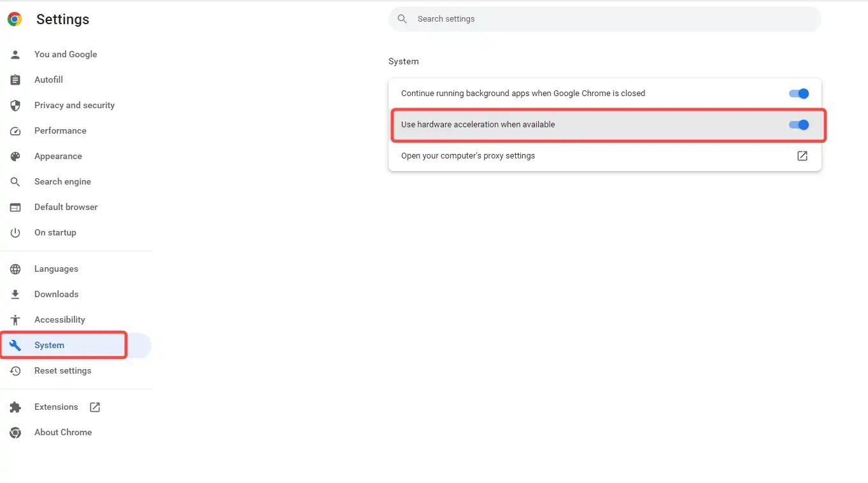Select the On startup power icon
This screenshot has width=868, height=483.
[x=15, y=232]
